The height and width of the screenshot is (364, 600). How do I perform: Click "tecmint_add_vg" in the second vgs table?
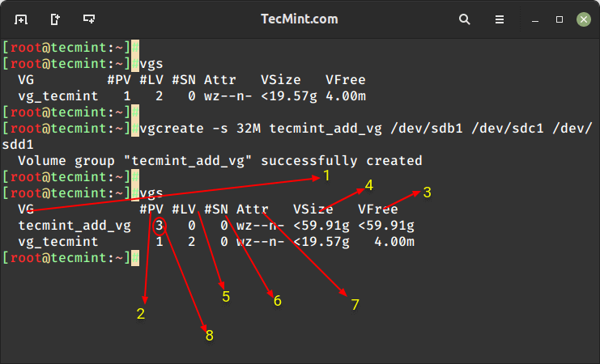74,226
